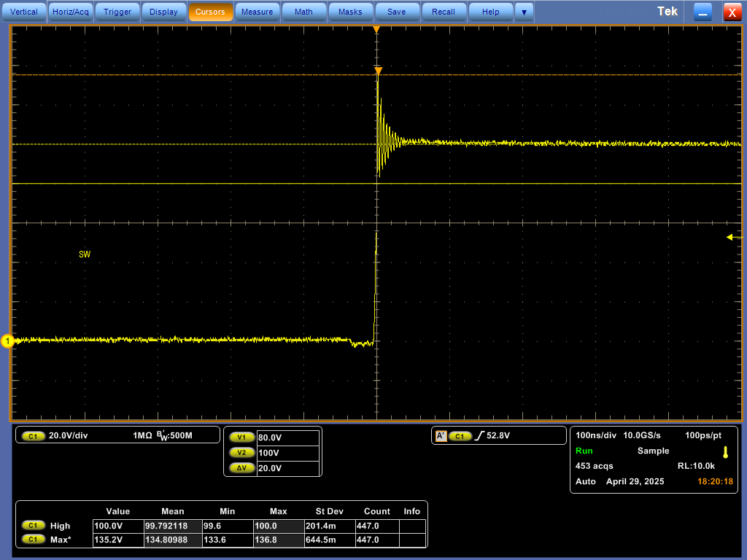The height and width of the screenshot is (560, 747).
Task: Click the yellow thermometer status icon
Action: click(725, 451)
